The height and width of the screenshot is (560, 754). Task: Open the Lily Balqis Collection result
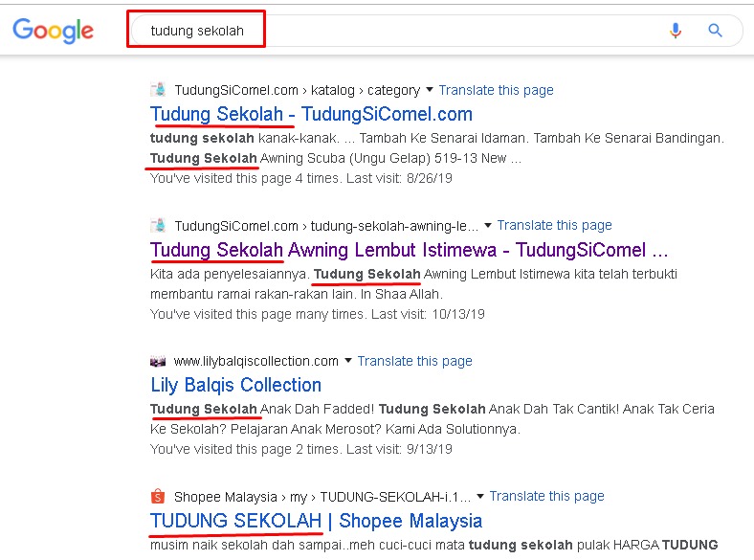point(235,385)
